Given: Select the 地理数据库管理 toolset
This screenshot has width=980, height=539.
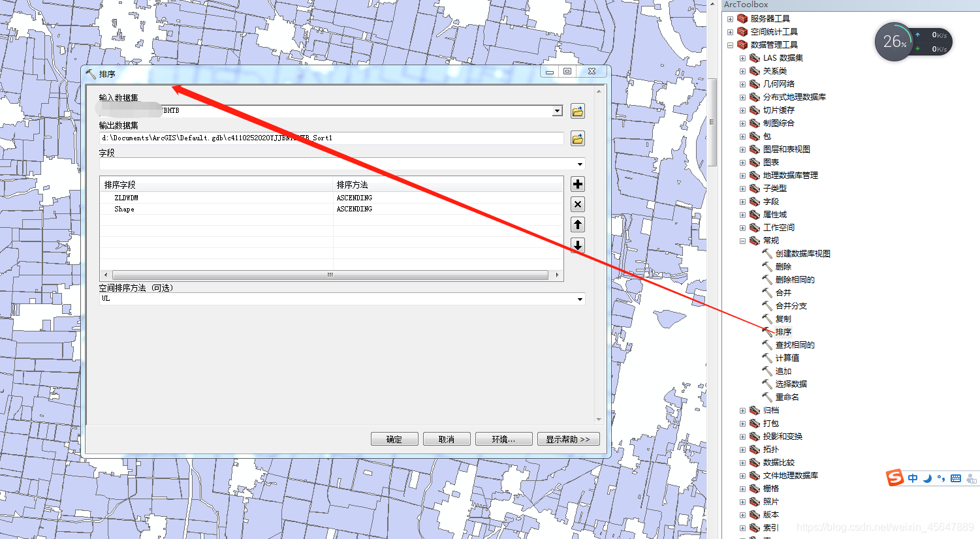Looking at the screenshot, I should click(x=791, y=176).
